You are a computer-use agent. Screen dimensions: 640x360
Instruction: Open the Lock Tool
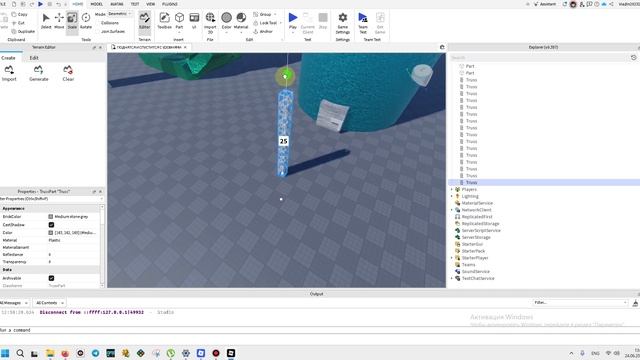point(265,23)
